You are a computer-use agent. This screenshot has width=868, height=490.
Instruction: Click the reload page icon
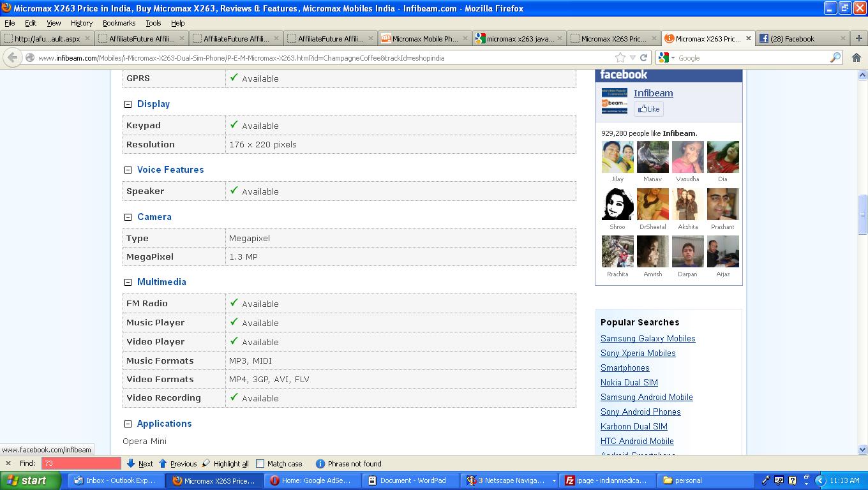[x=643, y=57]
